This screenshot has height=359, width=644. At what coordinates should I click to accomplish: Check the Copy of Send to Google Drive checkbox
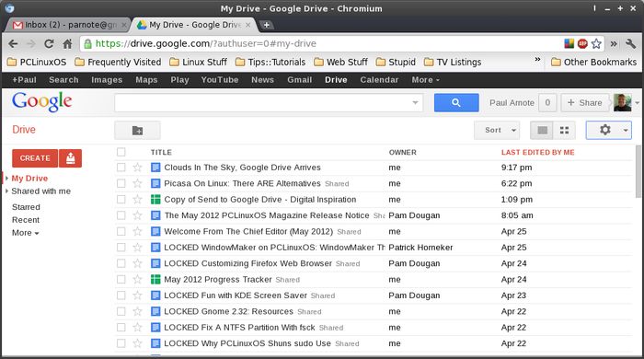coord(121,200)
